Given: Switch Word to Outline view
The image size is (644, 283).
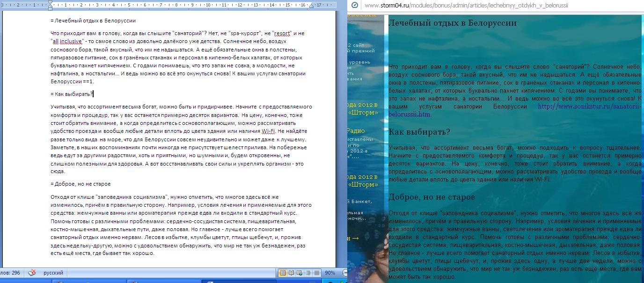Looking at the screenshot, I should (308, 273).
